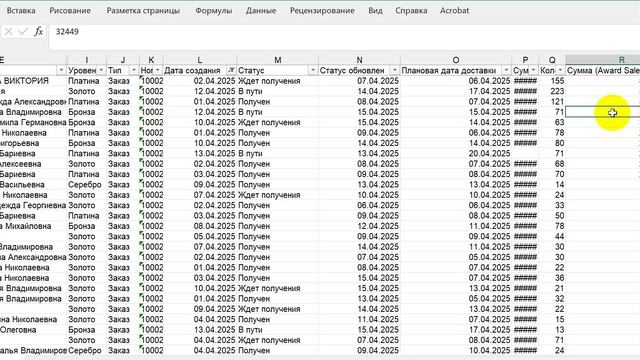Viewport: 640px width, 360px height.
Task: Select column L by its header
Action: 200,60
